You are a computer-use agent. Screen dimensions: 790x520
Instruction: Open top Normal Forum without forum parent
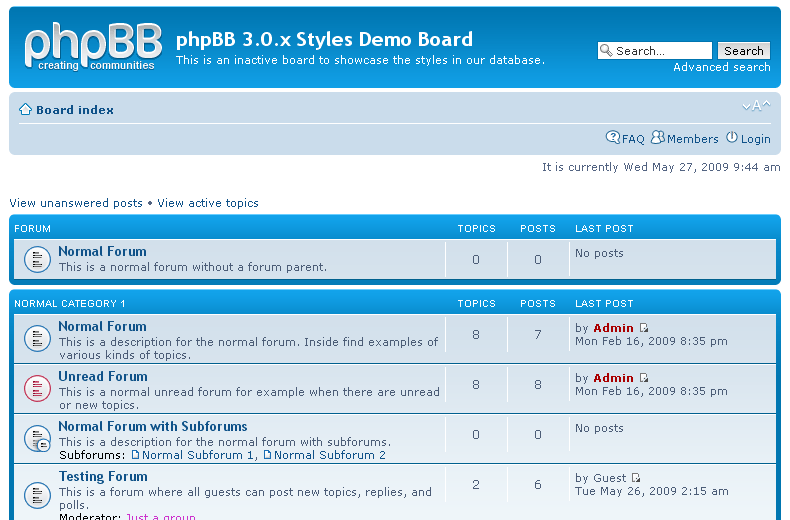[102, 251]
